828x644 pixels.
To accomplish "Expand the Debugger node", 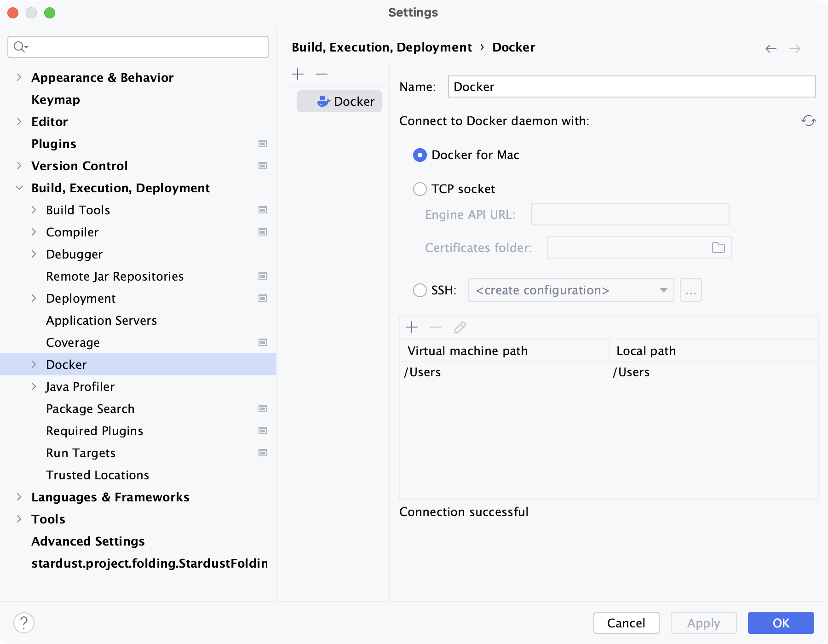I will 34,254.
